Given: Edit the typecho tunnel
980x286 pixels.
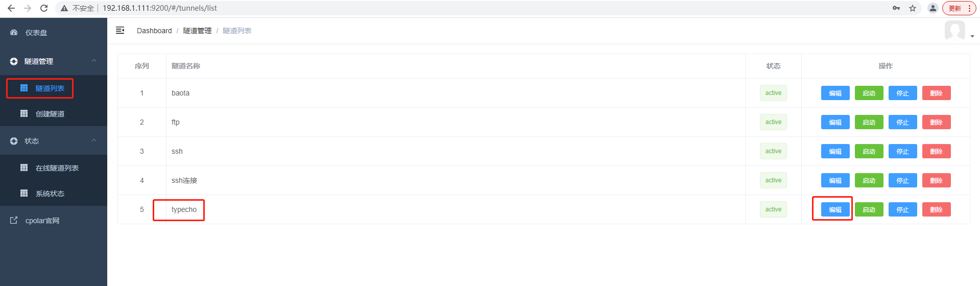Looking at the screenshot, I should [835, 209].
